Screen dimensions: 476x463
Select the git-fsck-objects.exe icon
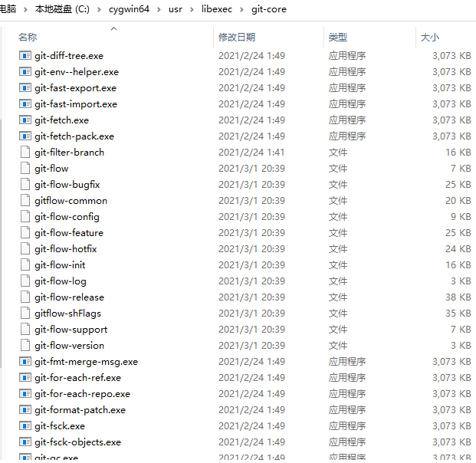(x=25, y=442)
